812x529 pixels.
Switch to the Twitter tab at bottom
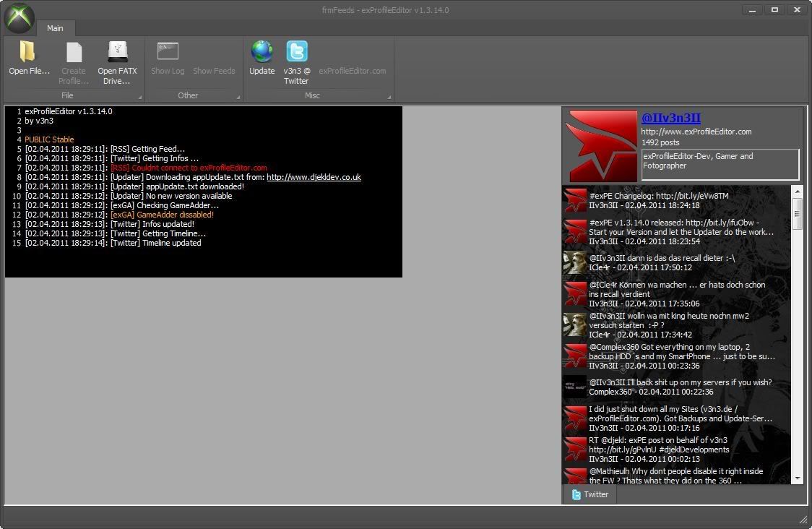coord(589,494)
